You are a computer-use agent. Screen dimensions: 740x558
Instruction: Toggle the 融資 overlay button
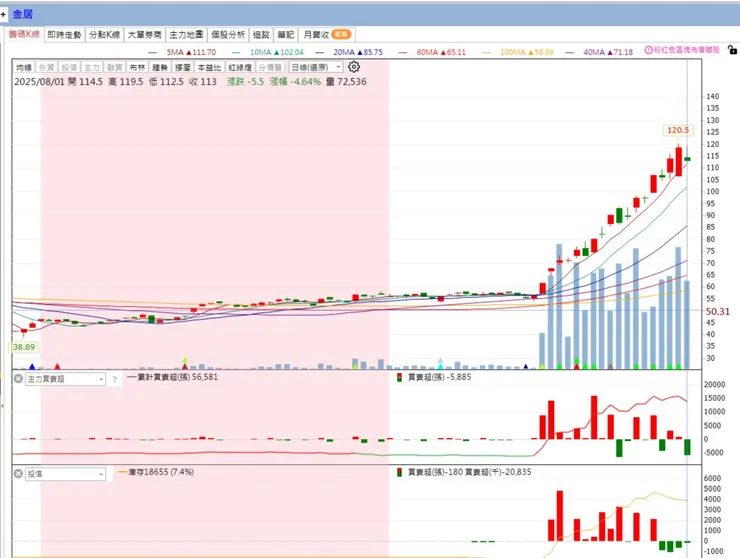click(114, 68)
